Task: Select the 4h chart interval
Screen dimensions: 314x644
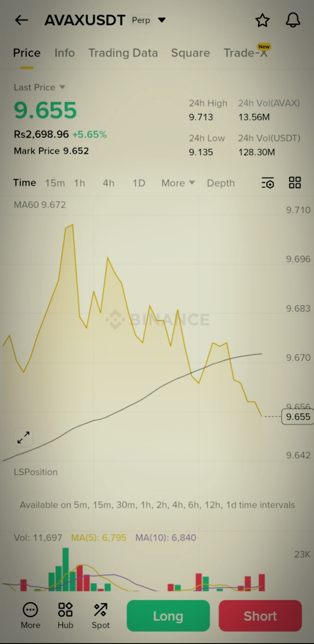Action: click(x=108, y=183)
